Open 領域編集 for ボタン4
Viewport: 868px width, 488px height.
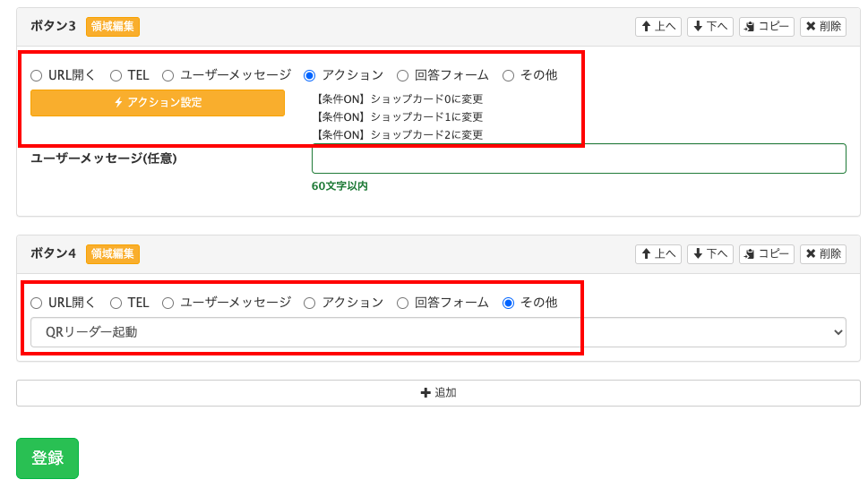(113, 254)
